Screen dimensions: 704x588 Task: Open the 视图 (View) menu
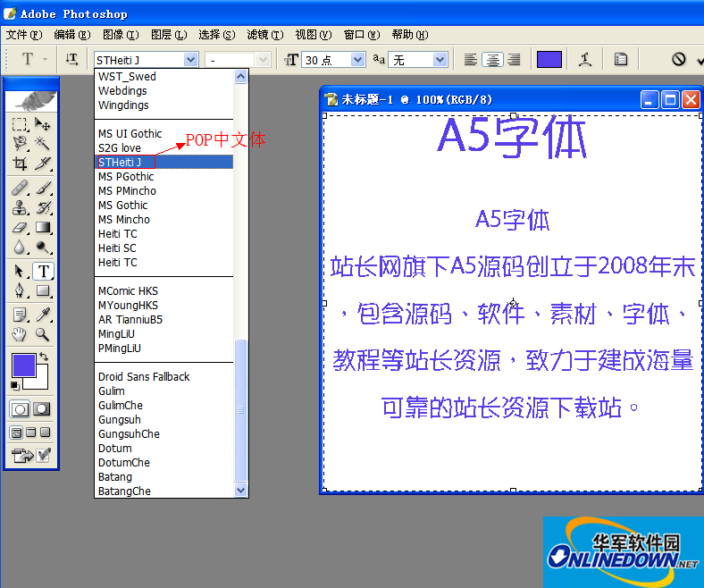[314, 35]
